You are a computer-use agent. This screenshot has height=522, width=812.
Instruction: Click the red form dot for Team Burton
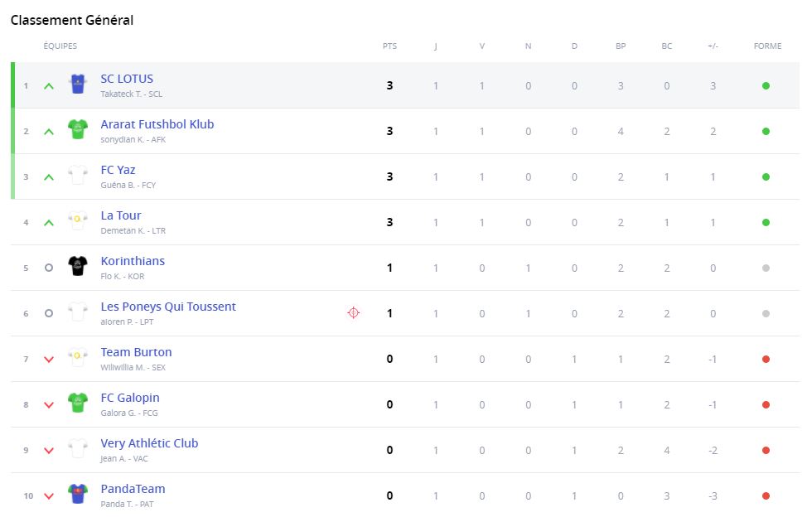tap(766, 359)
